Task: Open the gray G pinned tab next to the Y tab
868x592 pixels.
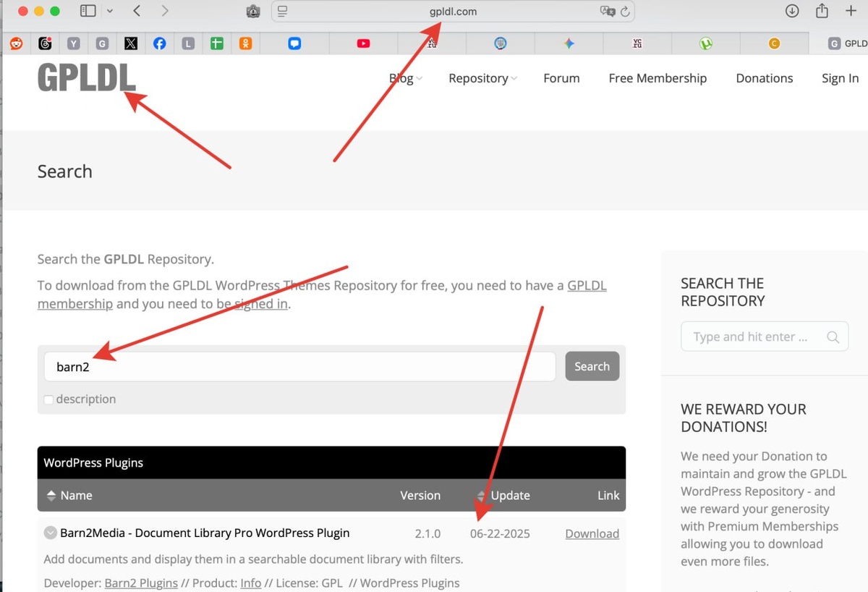Action: (x=102, y=43)
